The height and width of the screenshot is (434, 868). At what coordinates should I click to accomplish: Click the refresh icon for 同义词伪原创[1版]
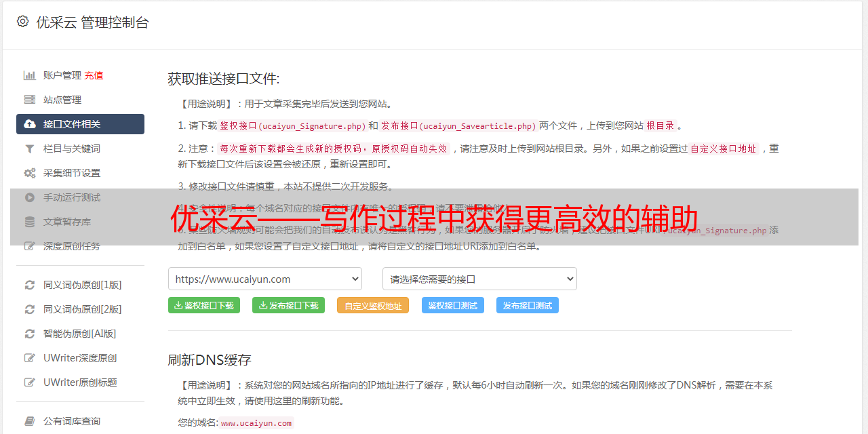click(30, 285)
